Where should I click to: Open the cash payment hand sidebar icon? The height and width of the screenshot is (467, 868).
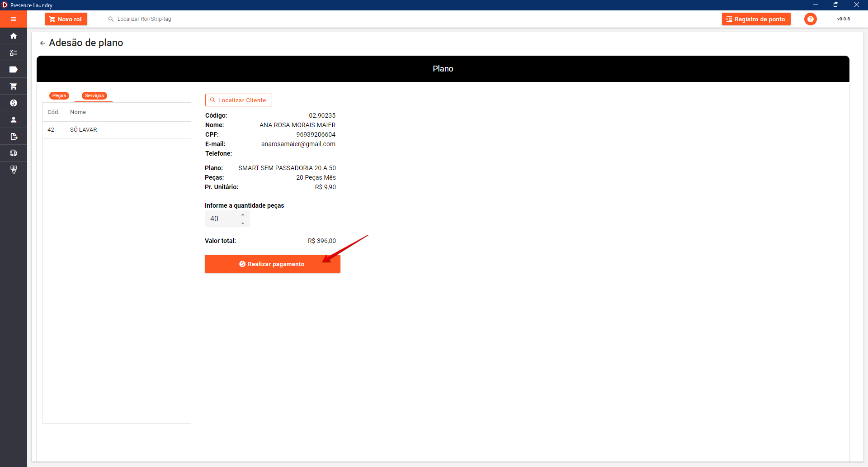coord(14,170)
